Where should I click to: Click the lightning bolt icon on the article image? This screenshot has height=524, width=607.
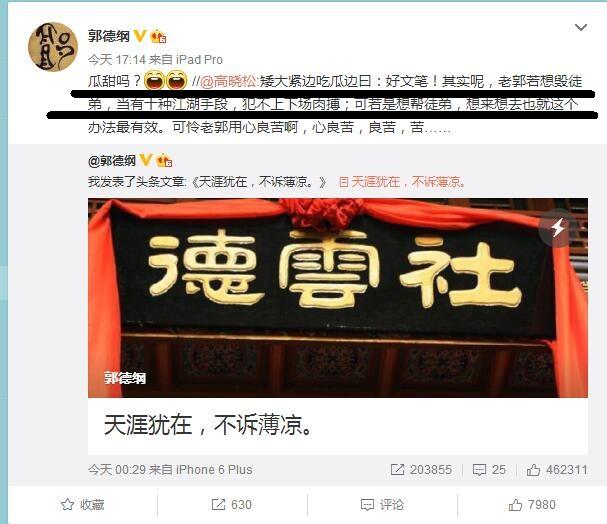coord(558,227)
